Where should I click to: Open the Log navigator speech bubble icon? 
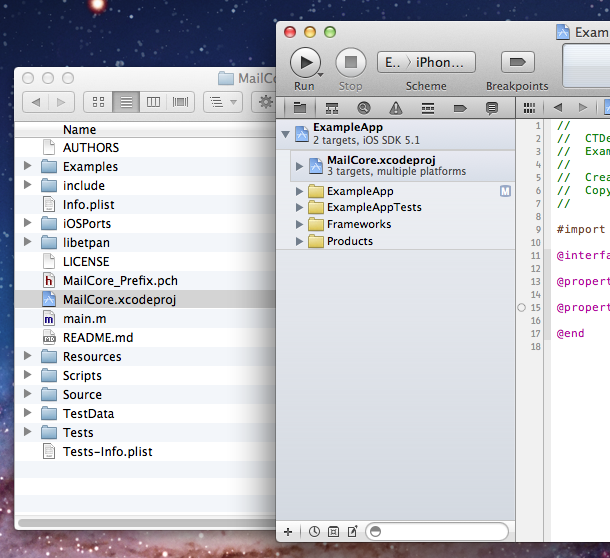click(x=492, y=108)
